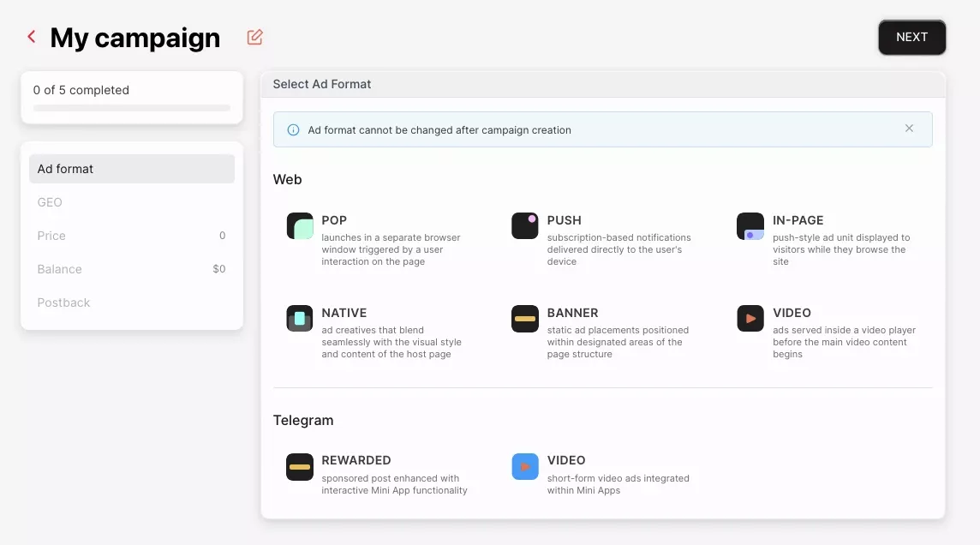Click the NEXT button
980x545 pixels.
click(x=911, y=38)
